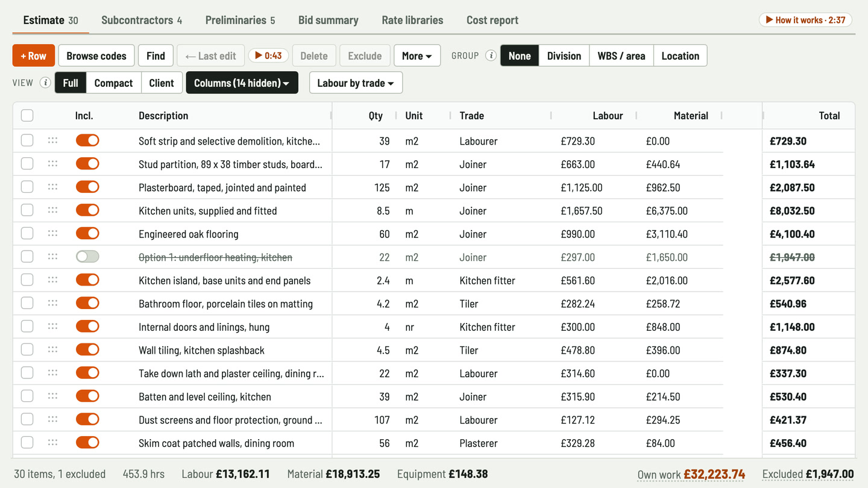Group rows by Location
The width and height of the screenshot is (868, 488).
[681, 55]
